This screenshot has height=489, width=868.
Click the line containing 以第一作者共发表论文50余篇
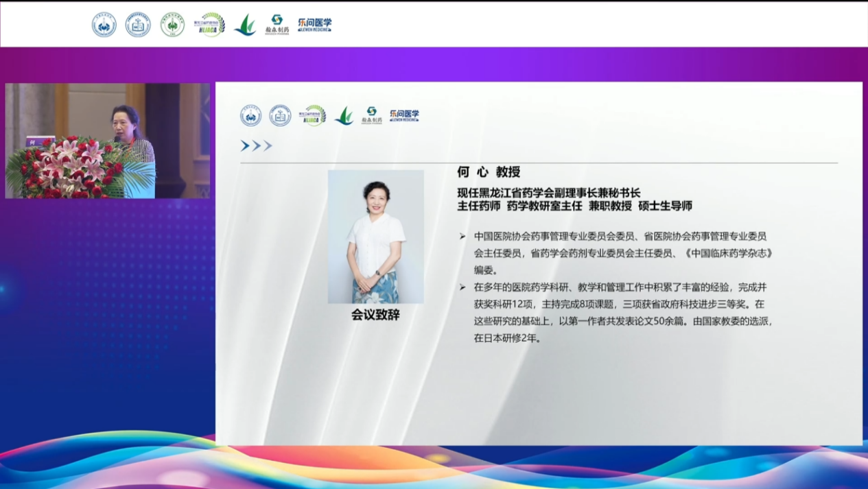tap(623, 321)
